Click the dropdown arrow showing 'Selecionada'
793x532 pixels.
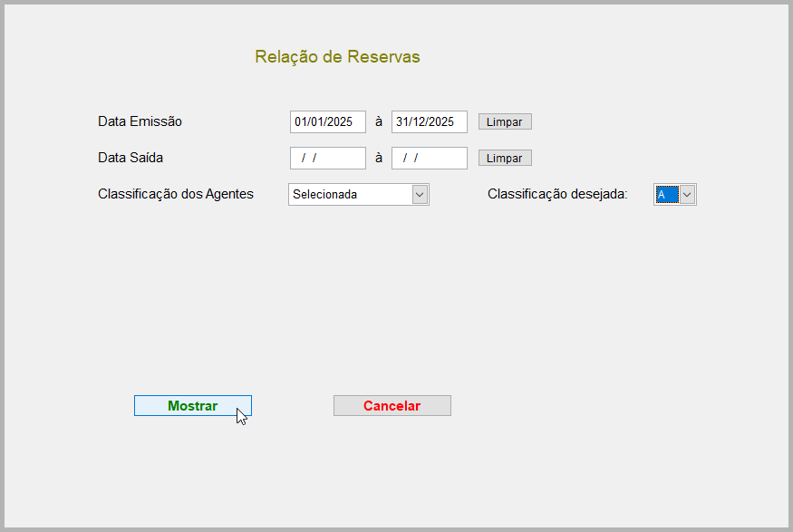420,194
